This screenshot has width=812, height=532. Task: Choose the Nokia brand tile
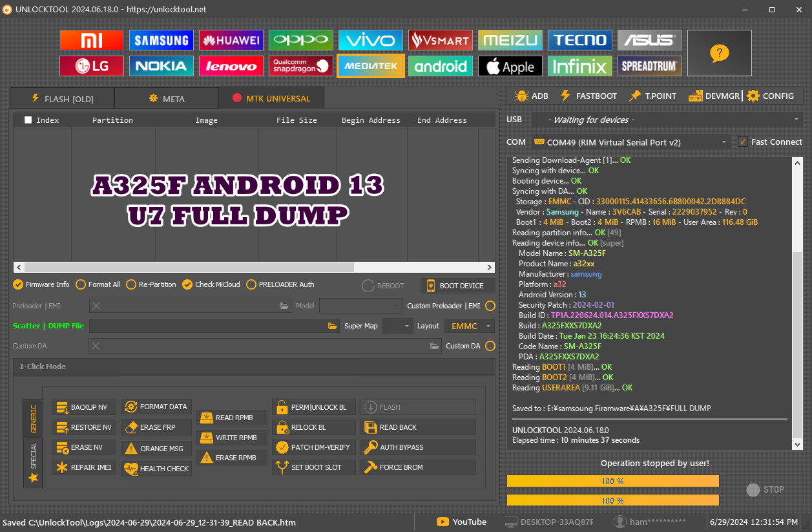[x=161, y=66]
